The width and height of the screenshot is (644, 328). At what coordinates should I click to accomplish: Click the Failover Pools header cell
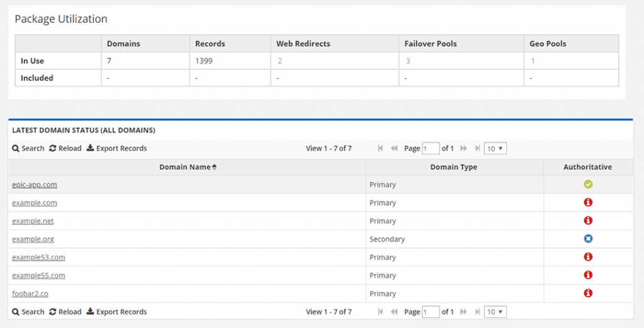coord(461,43)
